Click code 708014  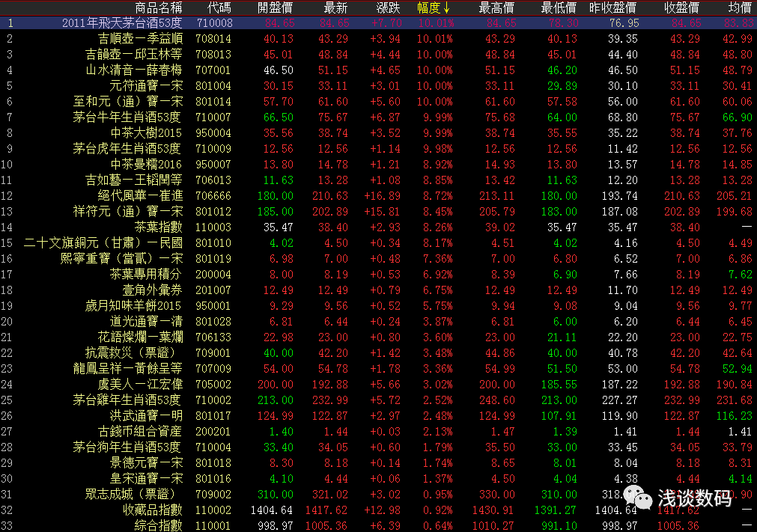coord(213,39)
